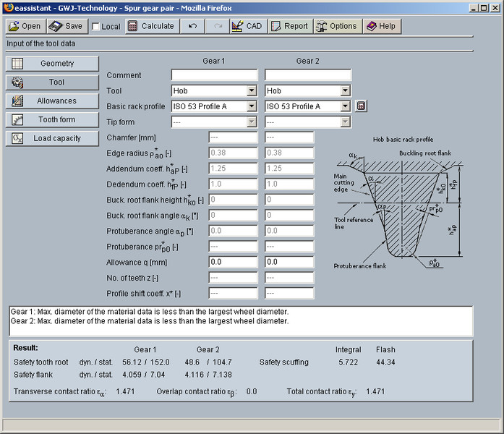The width and height of the screenshot is (504, 434).
Task: Open the Tooth form section
Action: tap(52, 119)
